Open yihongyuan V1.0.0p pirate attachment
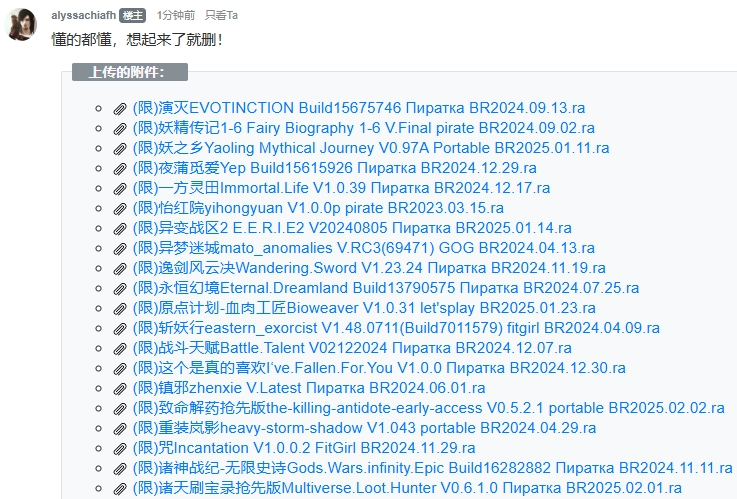The image size is (737, 499). 318,208
